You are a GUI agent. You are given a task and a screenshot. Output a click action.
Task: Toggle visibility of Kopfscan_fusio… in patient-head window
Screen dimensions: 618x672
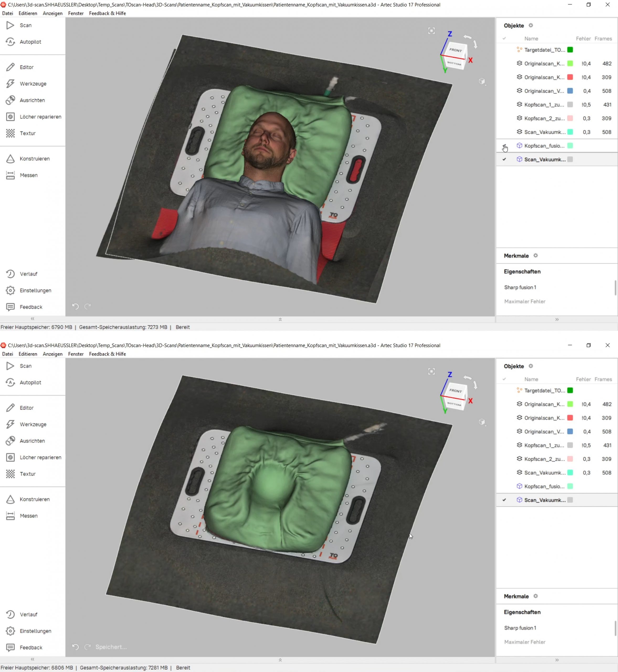pyautogui.click(x=504, y=146)
